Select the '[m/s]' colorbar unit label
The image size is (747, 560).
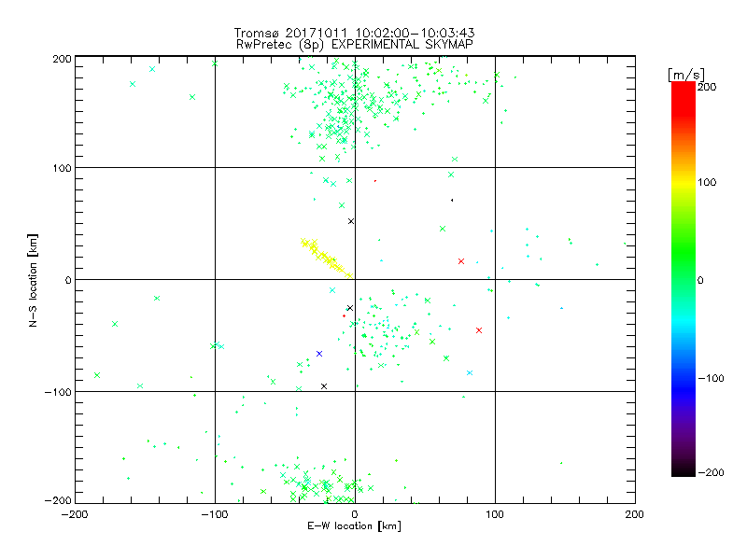point(685,75)
